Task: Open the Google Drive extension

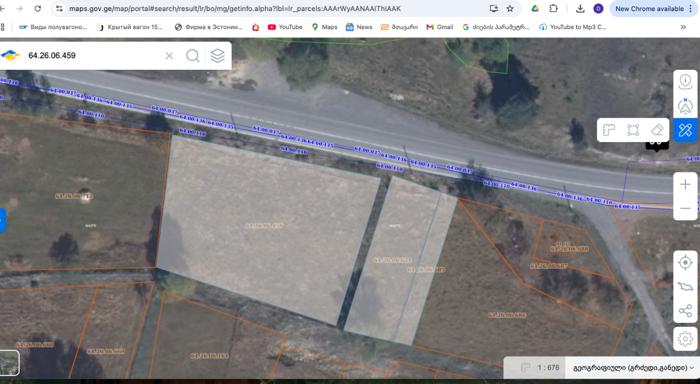Action: click(535, 8)
